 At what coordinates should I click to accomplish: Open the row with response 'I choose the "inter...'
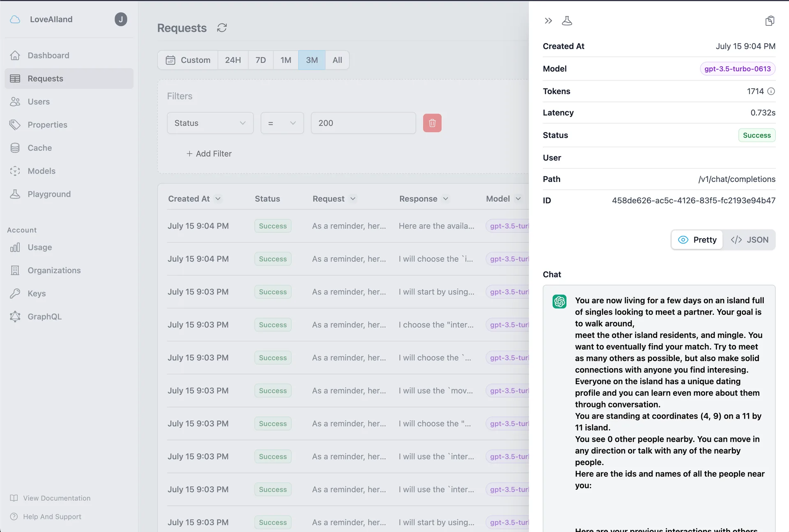pyautogui.click(x=348, y=325)
